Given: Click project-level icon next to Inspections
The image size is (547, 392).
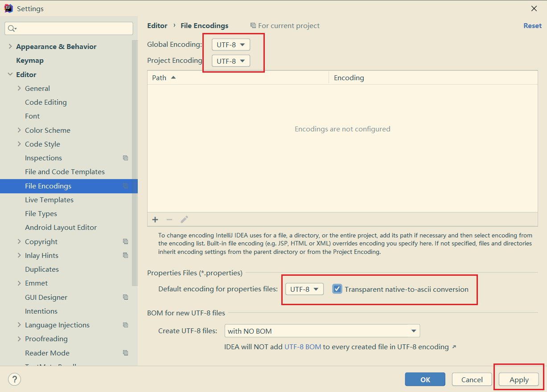Looking at the screenshot, I should coord(125,158).
